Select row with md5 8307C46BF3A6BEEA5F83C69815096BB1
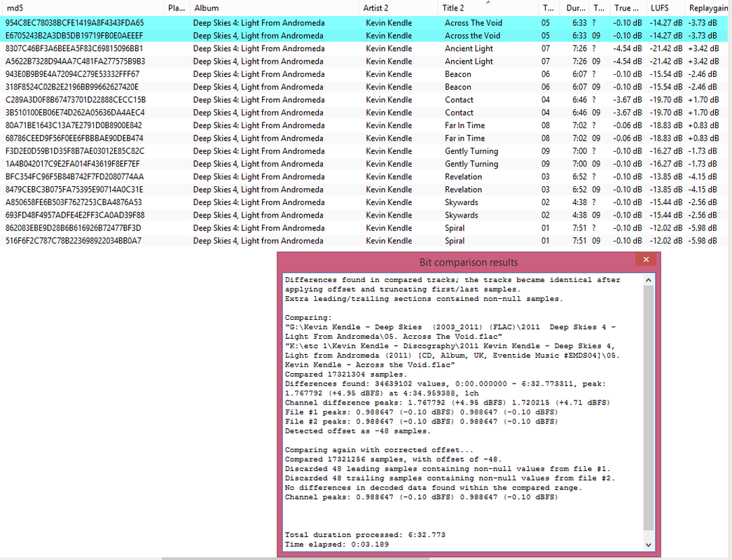Image resolution: width=732 pixels, height=560 pixels. coord(364,48)
